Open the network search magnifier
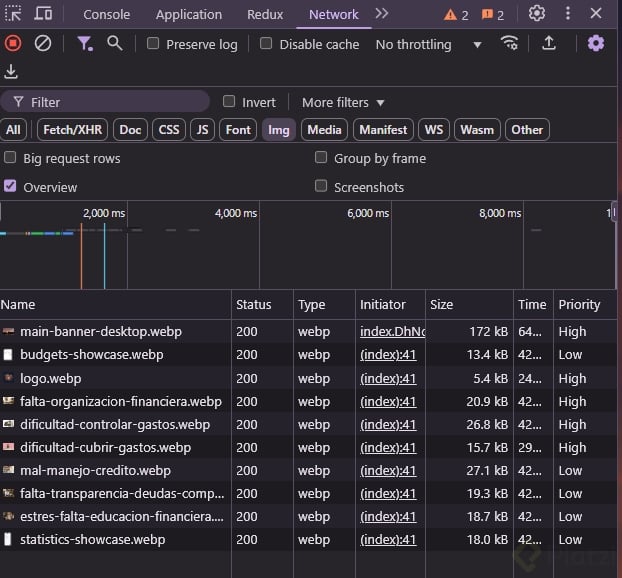 coord(115,43)
